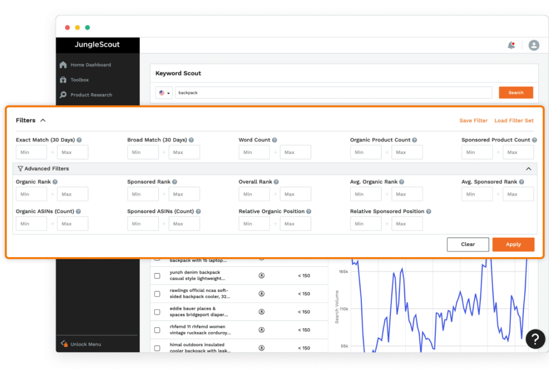Show help for Avg. Organic Rank

click(x=402, y=182)
